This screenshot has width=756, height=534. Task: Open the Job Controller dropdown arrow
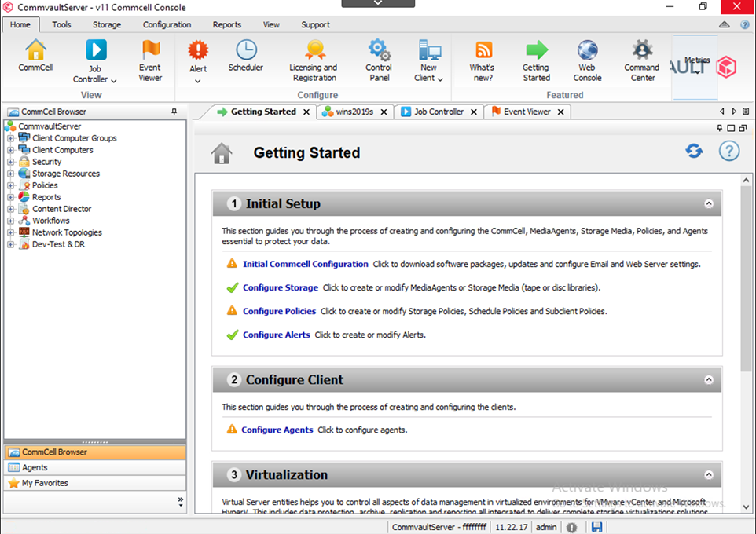point(114,81)
